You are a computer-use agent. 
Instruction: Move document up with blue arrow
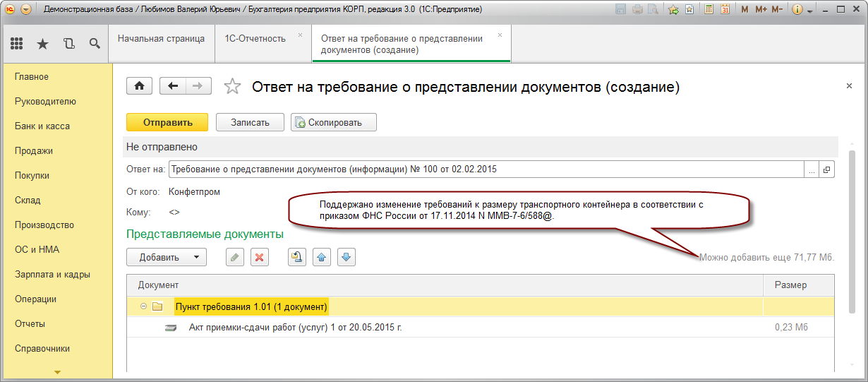pos(322,257)
